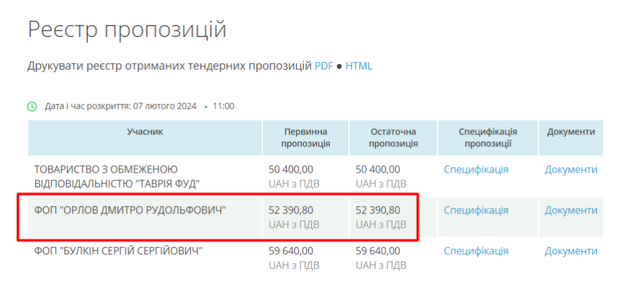Click the "Учасник" column header
Viewport: 644px width, 304px height.
tap(145, 132)
